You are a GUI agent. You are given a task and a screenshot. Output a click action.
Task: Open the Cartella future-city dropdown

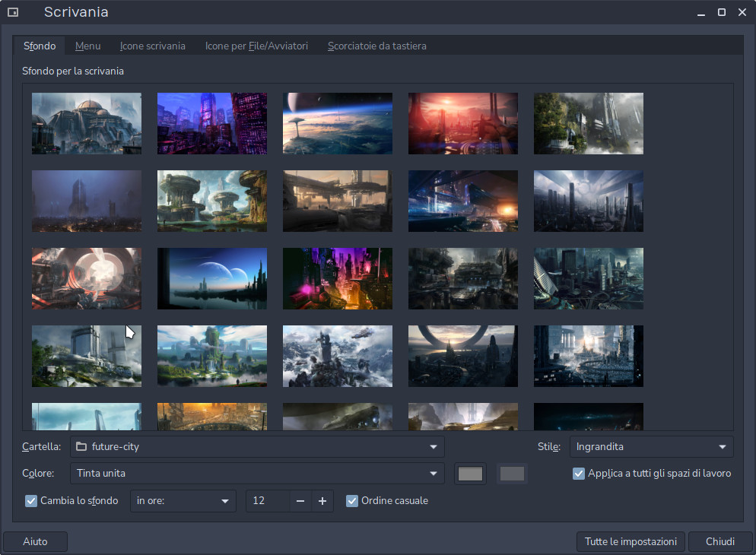tap(257, 447)
